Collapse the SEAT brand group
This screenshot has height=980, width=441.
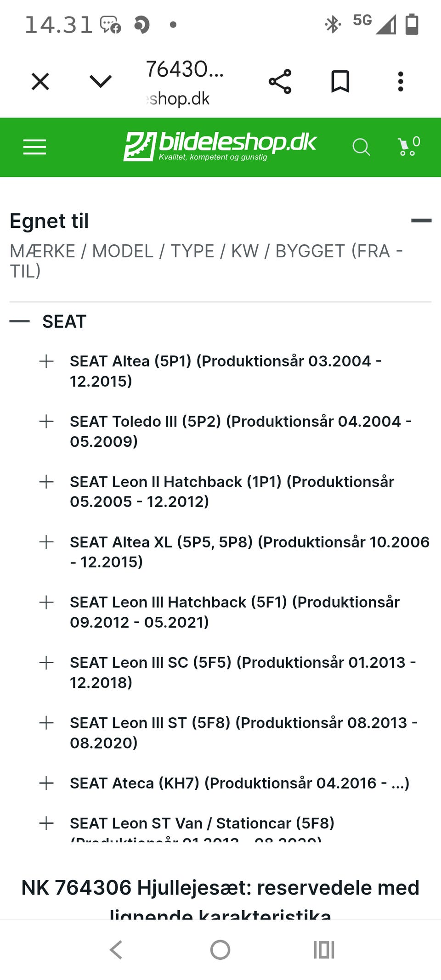20,321
